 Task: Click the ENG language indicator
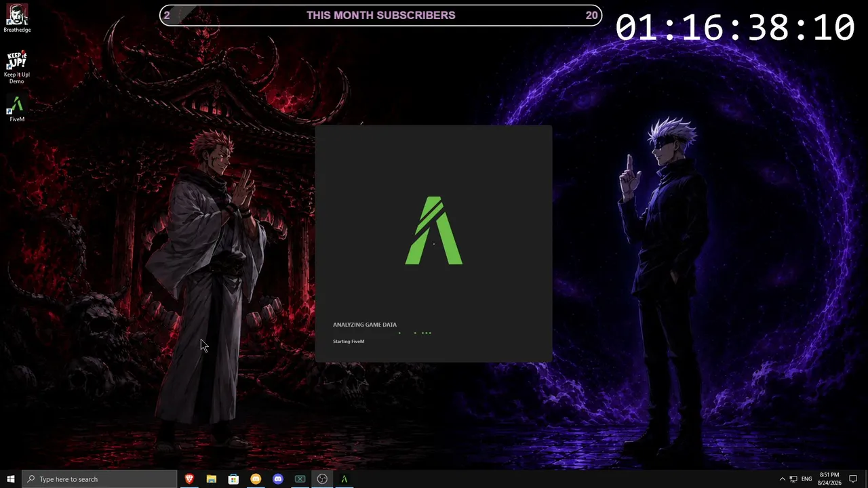pyautogui.click(x=806, y=479)
